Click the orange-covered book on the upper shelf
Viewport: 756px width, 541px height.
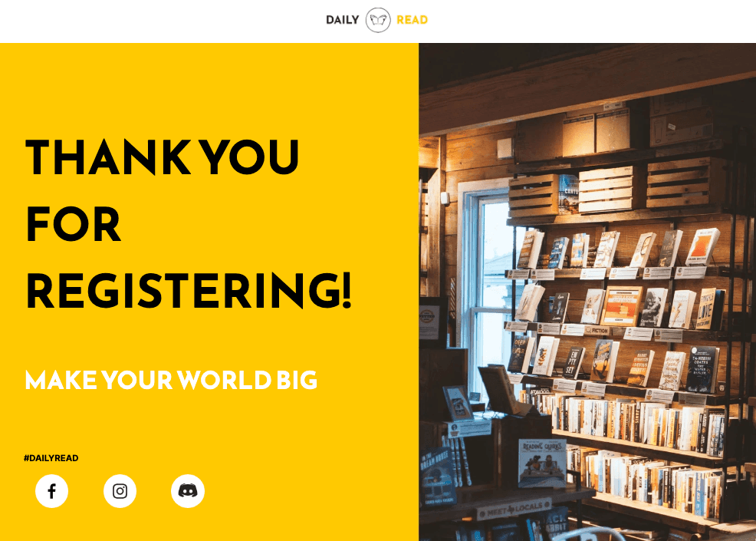click(x=702, y=246)
